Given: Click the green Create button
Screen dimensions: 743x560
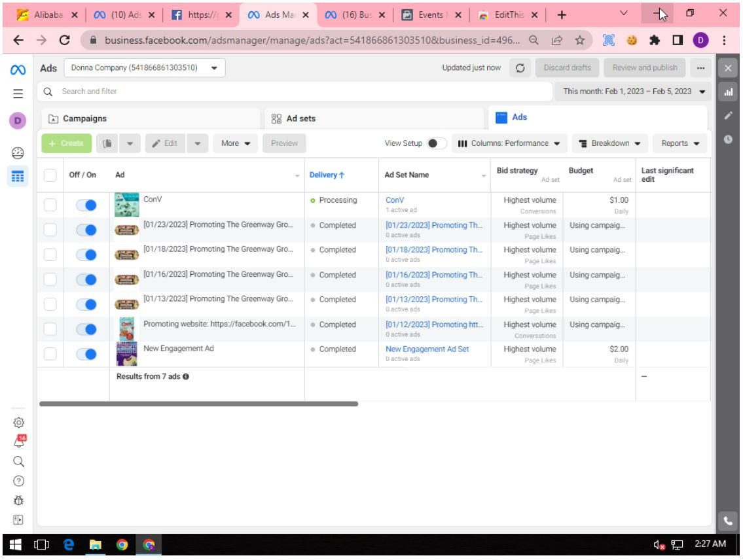Looking at the screenshot, I should 66,143.
